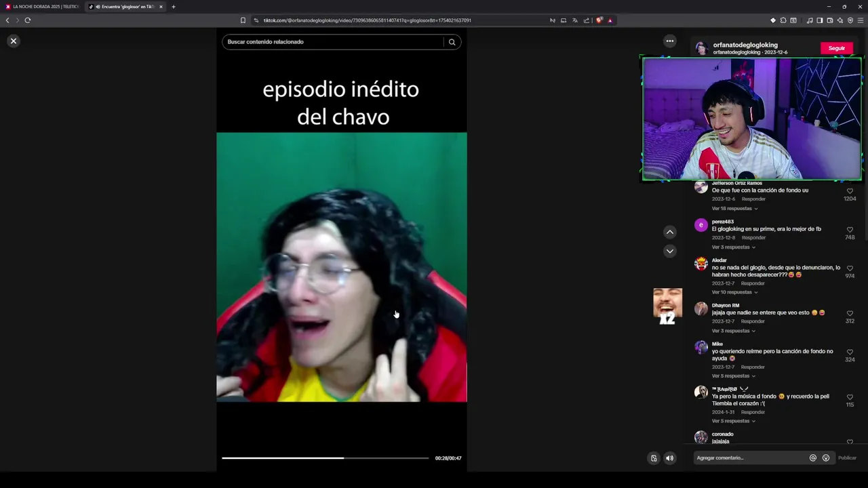The image size is (868, 488).
Task: Like perez483's comment heart
Action: (x=850, y=230)
